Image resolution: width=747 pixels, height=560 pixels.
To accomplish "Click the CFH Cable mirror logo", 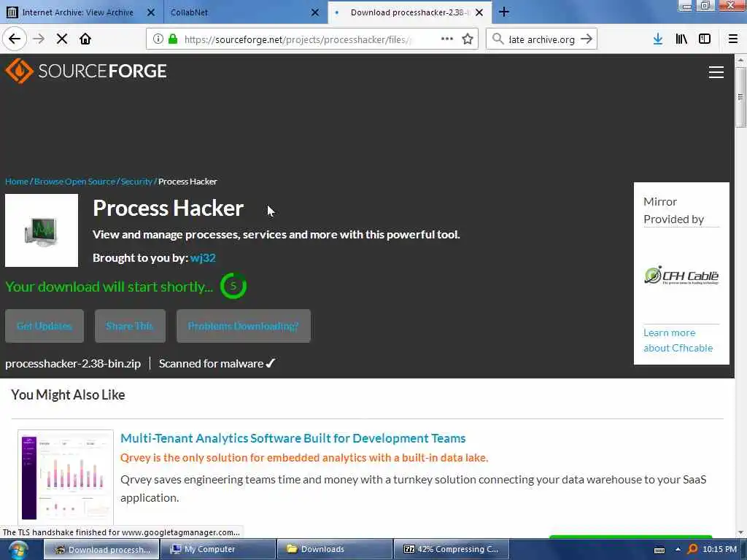I will tap(681, 275).
